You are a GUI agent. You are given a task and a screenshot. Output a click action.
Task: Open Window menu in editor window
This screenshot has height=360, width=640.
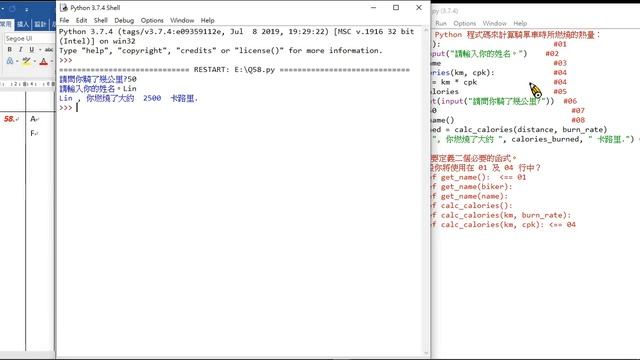point(494,23)
